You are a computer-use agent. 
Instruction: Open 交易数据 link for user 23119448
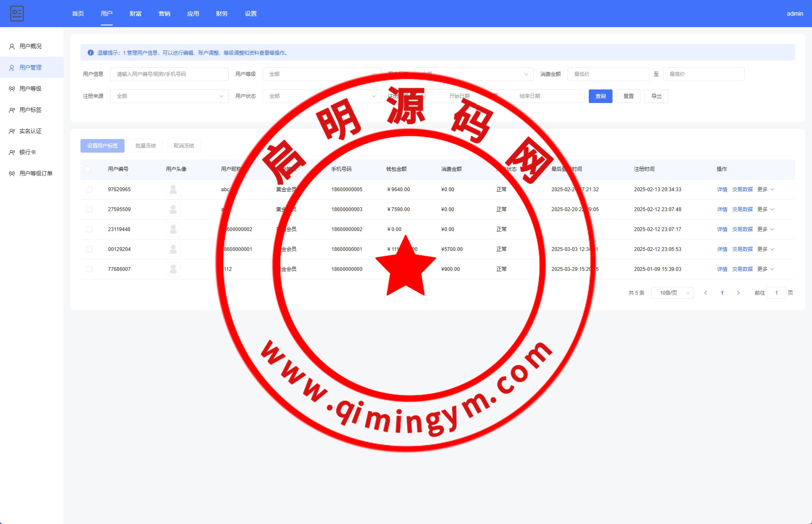742,229
